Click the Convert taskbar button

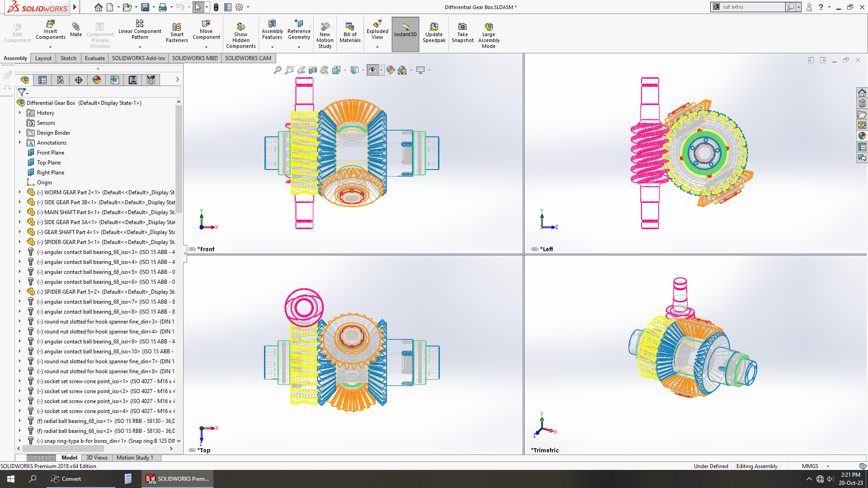[x=81, y=479]
